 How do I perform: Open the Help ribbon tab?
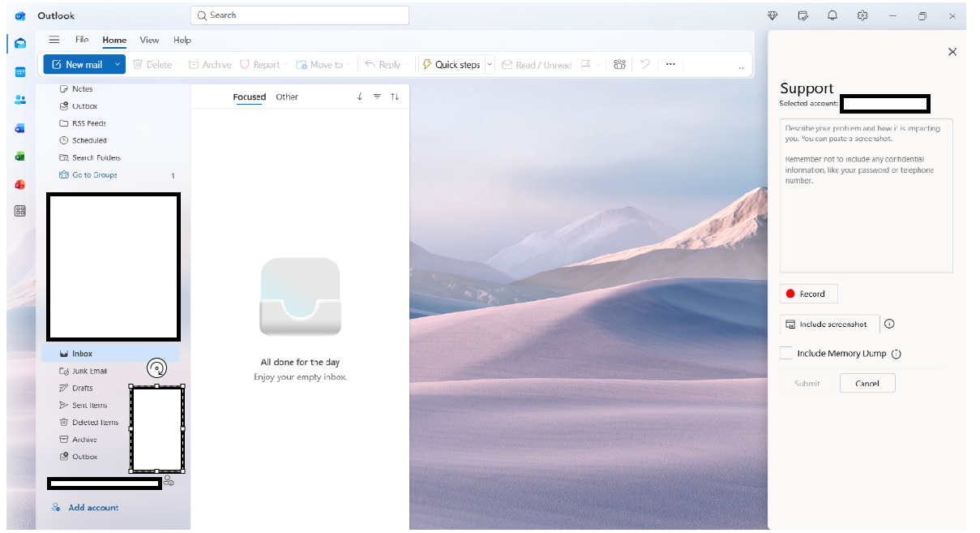182,40
